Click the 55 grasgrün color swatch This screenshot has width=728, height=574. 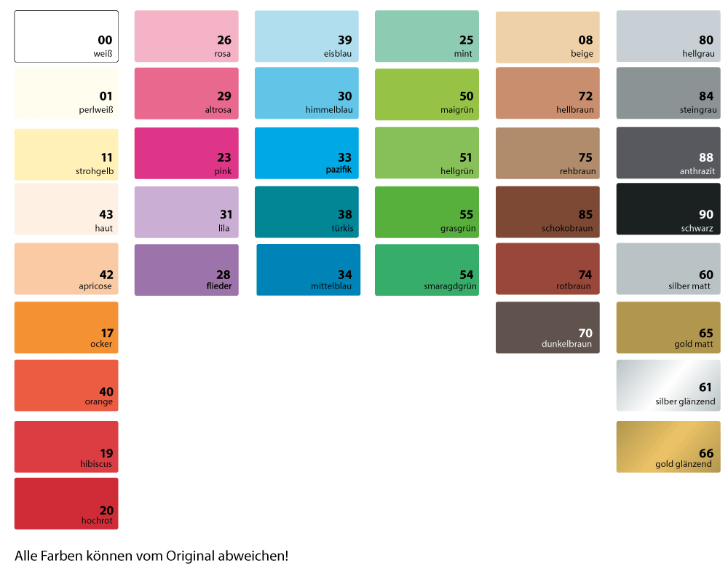pyautogui.click(x=427, y=212)
